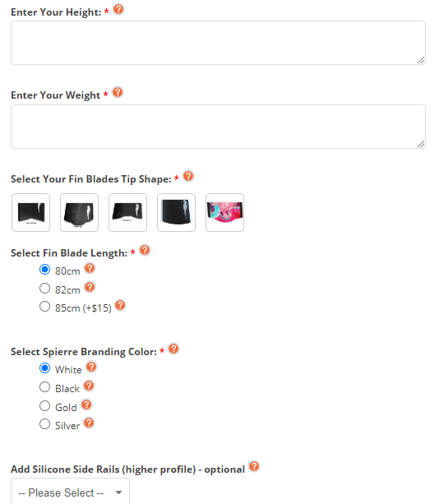Select Black branding color
439x504 pixels.
point(44,387)
